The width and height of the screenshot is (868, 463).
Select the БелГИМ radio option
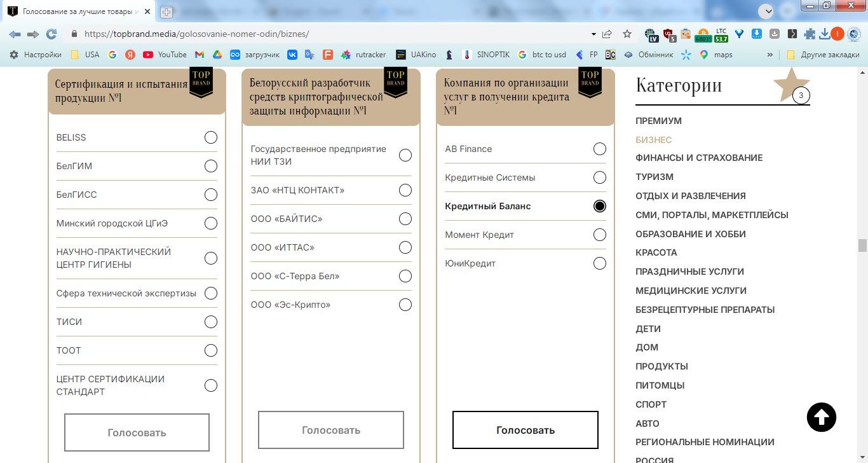(211, 166)
